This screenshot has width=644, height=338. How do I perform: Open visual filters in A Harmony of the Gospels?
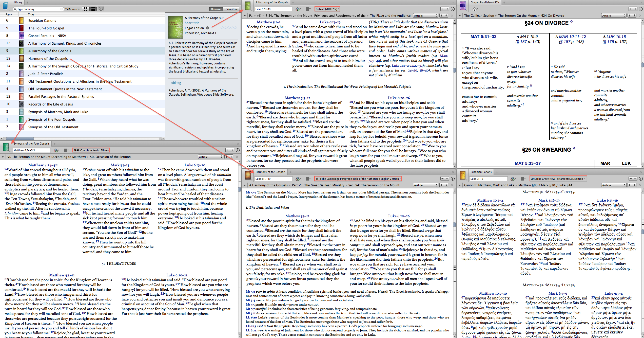(x=298, y=9)
